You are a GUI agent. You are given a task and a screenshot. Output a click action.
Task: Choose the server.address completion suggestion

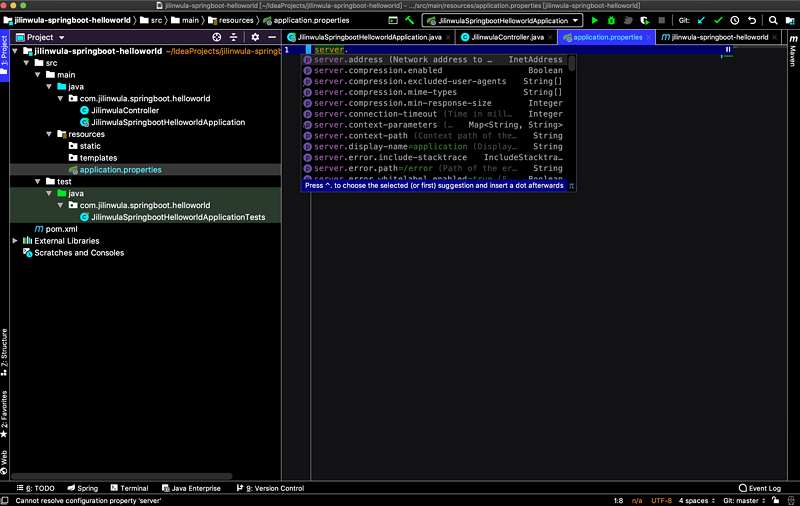(433, 60)
